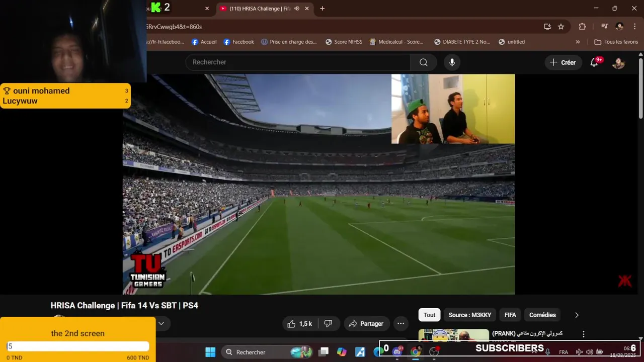The height and width of the screenshot is (362, 644).
Task: Select the Comédies filter chip
Action: 542,315
